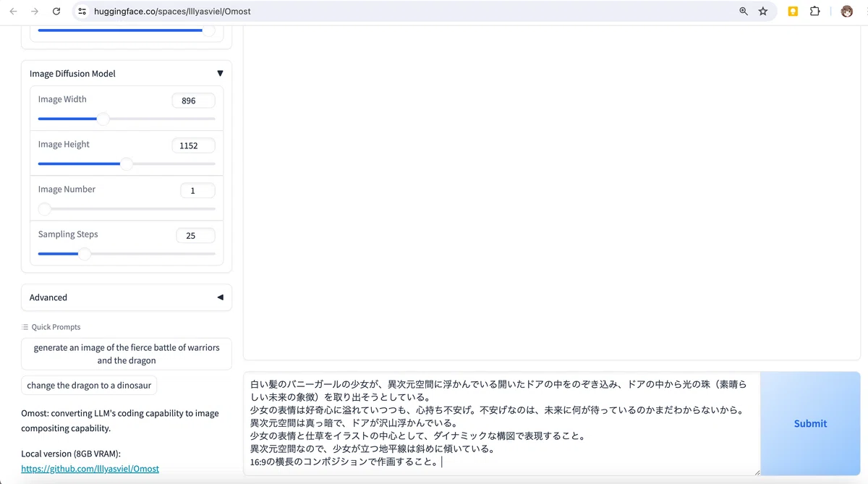This screenshot has width=868, height=484.
Task: Open site information icon in address bar
Action: 82,12
